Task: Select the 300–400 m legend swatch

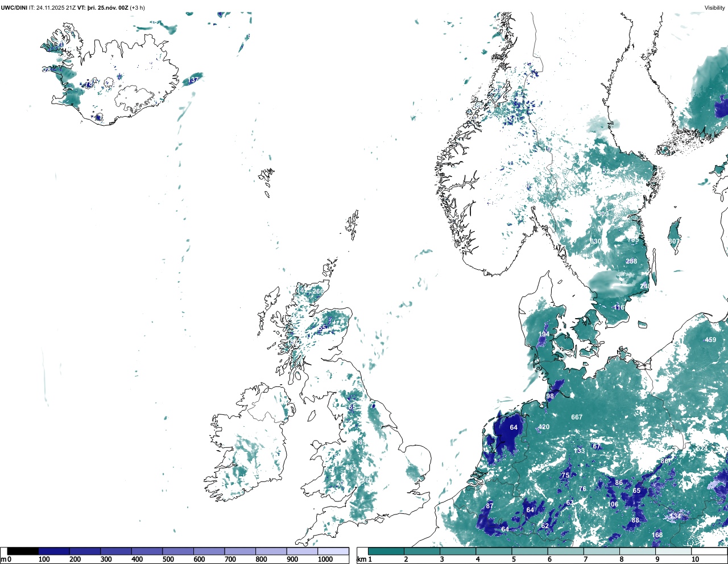Action: pyautogui.click(x=116, y=551)
